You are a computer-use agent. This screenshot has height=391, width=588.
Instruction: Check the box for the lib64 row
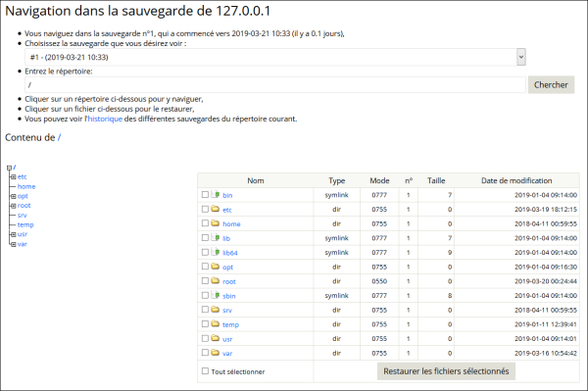pos(205,252)
